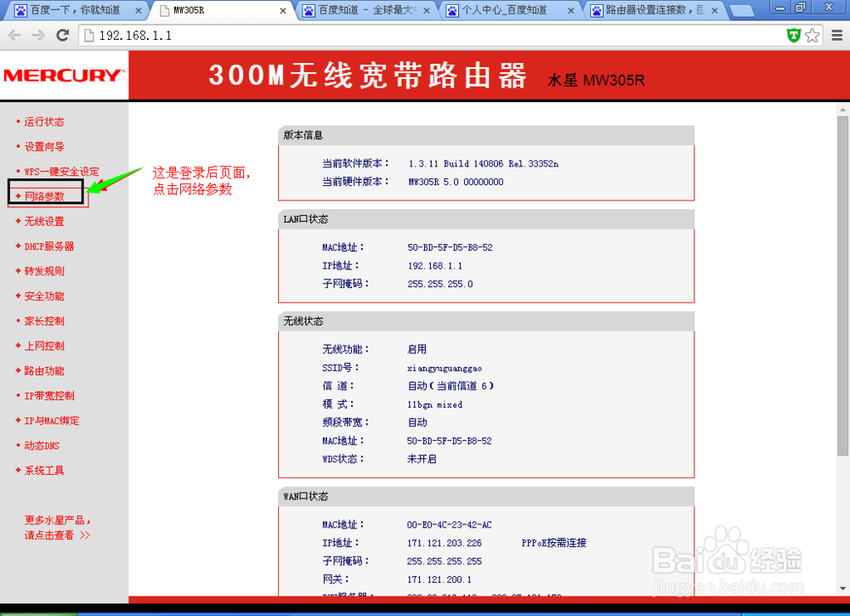Open the 运行状态 sidebar item
This screenshot has width=850, height=616.
44,122
